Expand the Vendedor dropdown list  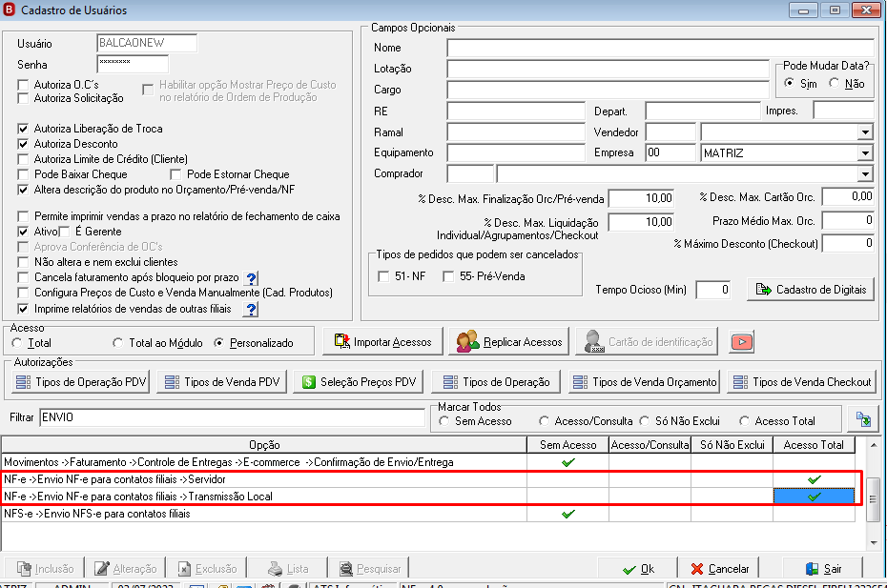click(x=865, y=132)
